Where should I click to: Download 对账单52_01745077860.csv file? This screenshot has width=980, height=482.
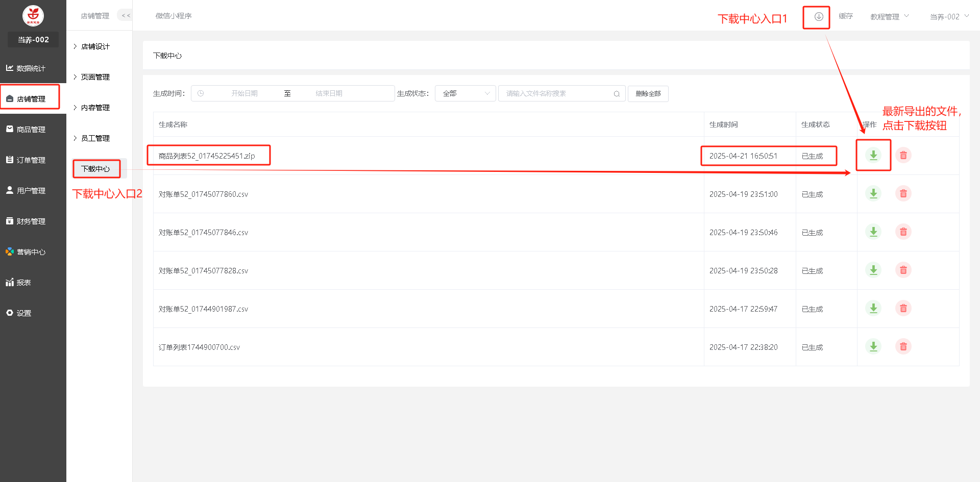[x=873, y=194]
